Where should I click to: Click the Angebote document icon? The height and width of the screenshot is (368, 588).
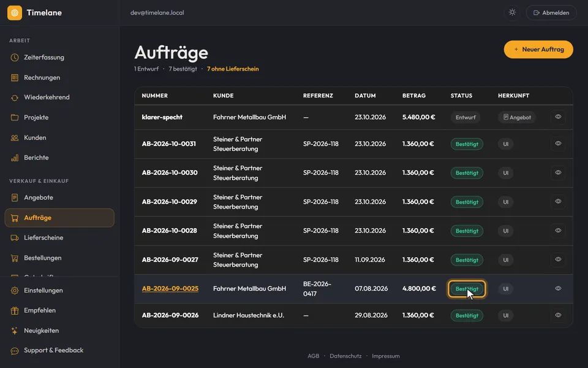point(15,197)
